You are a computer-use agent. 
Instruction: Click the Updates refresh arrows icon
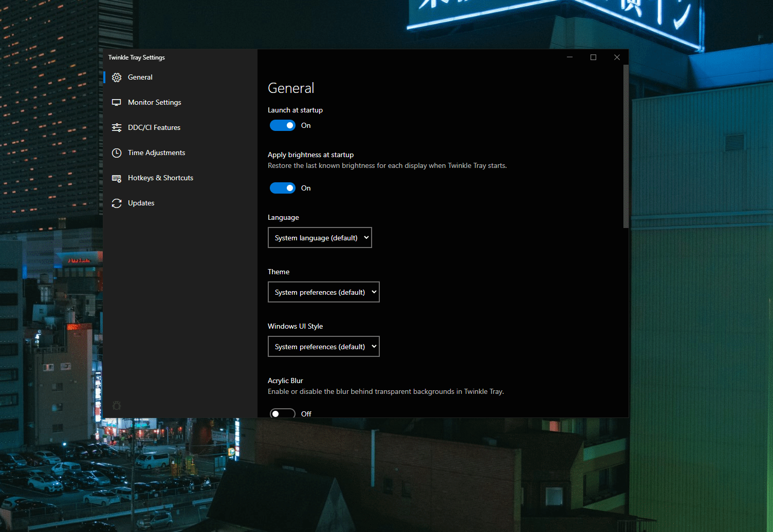pos(117,203)
